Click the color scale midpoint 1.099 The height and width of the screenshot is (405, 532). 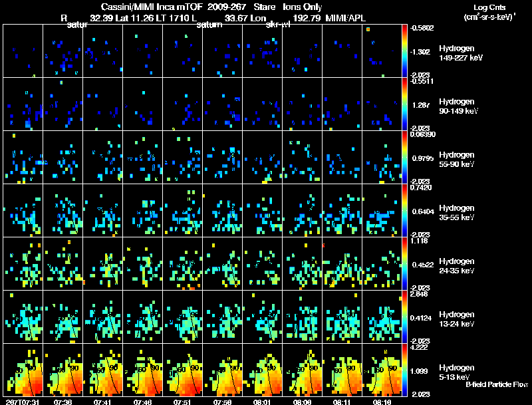click(419, 372)
